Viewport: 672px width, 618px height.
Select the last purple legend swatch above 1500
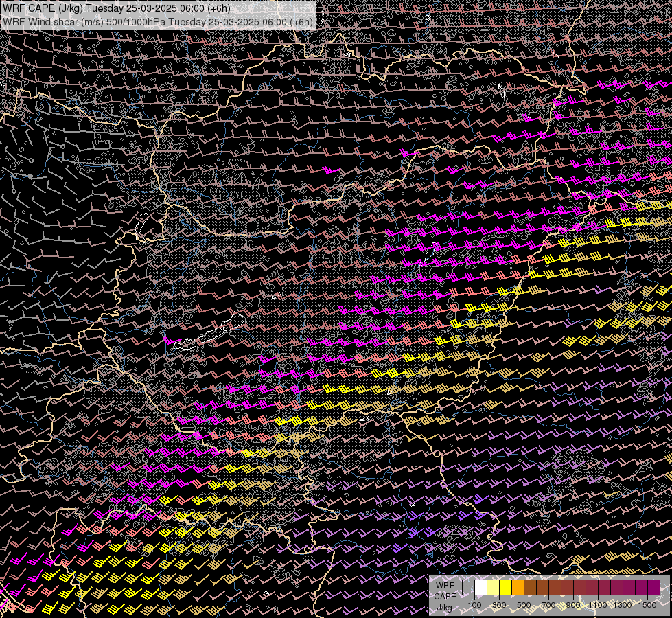pyautogui.click(x=654, y=588)
